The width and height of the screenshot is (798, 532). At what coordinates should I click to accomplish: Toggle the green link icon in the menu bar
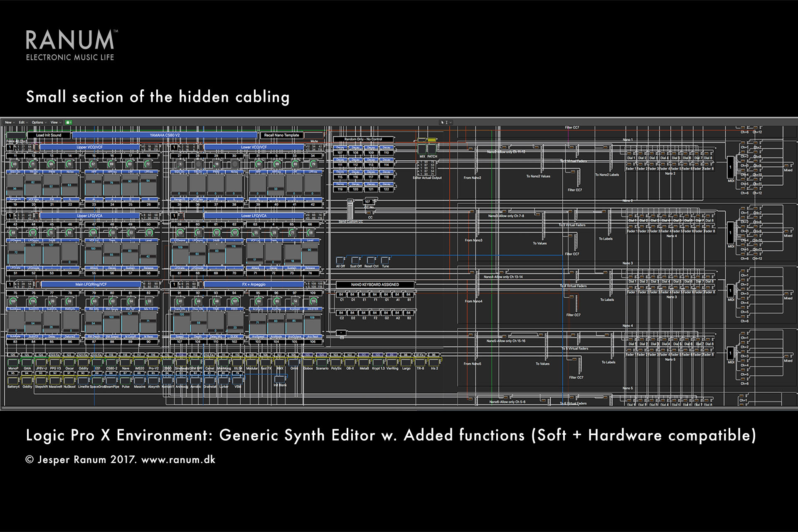(68, 123)
